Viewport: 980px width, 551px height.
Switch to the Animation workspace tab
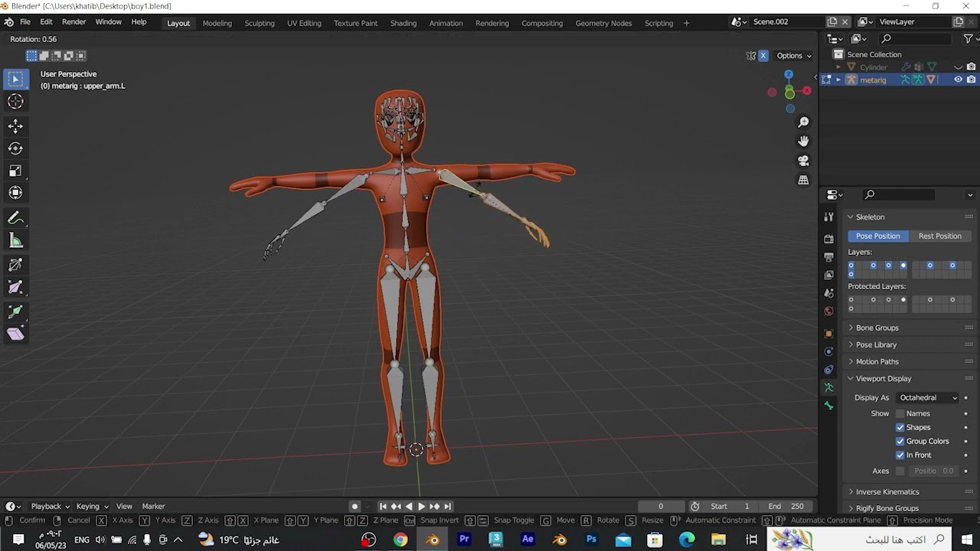tap(446, 23)
